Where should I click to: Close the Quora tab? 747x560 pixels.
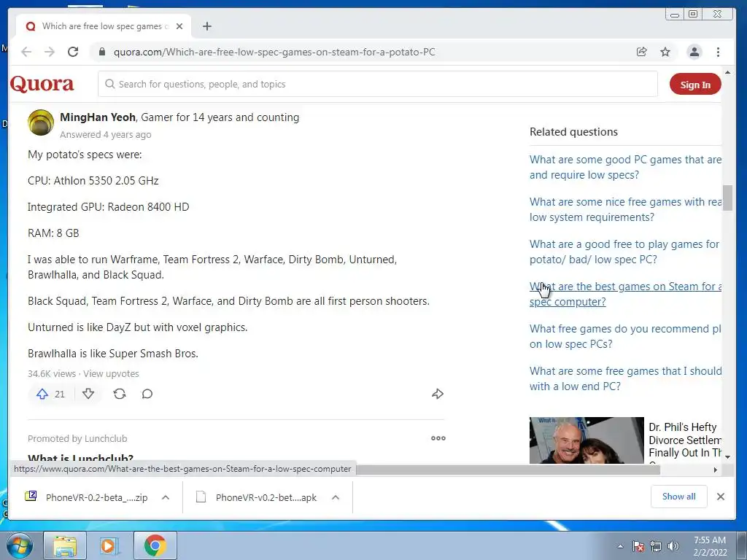(x=179, y=26)
